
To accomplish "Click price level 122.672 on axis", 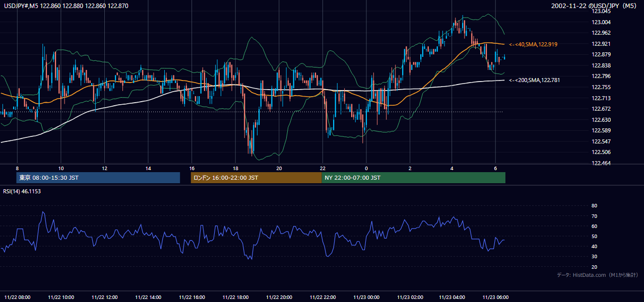I will pyautogui.click(x=601, y=109).
